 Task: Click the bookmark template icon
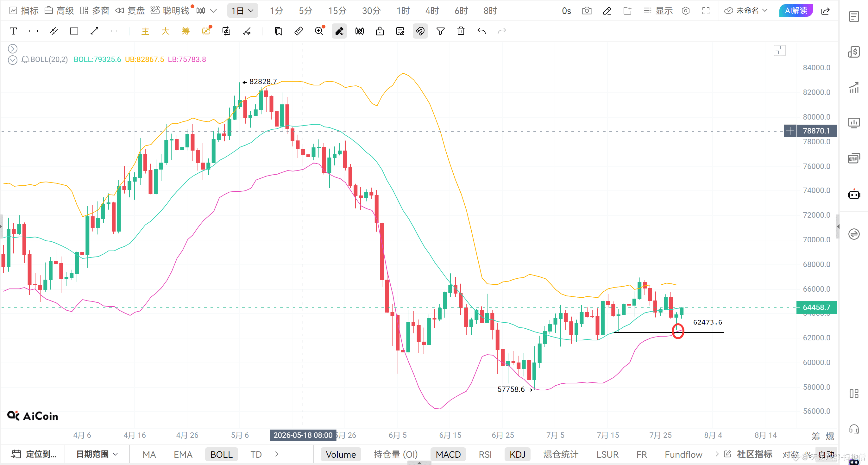(x=278, y=31)
